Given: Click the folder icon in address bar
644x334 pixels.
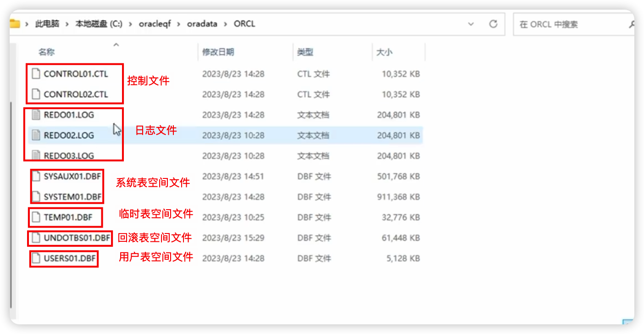Looking at the screenshot, I should tap(15, 24).
